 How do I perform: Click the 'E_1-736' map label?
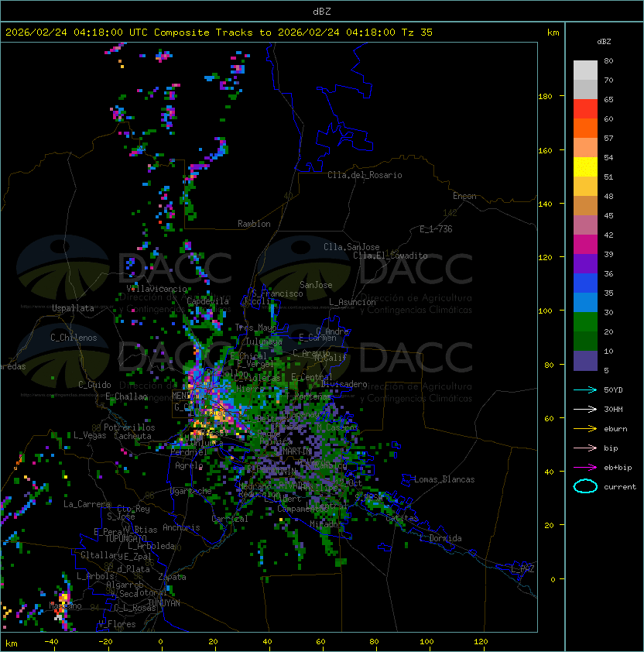coord(436,229)
